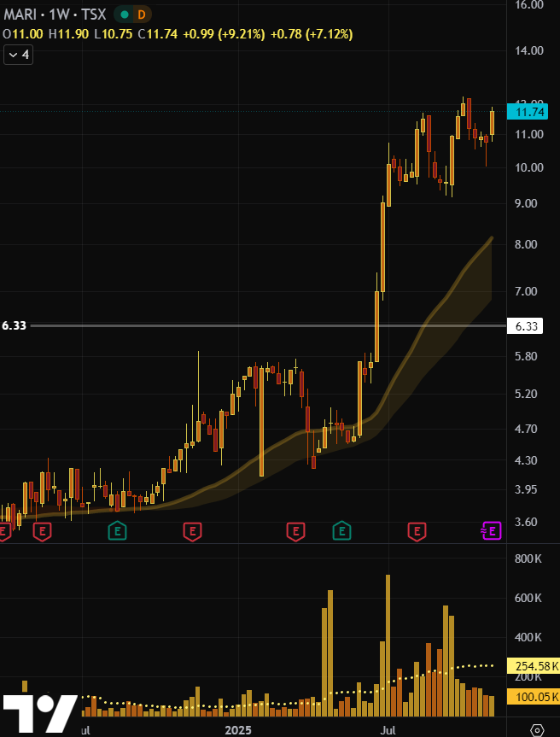The width and height of the screenshot is (560, 737).
Task: Click the 100.05K volume value label
Action: 534,697
